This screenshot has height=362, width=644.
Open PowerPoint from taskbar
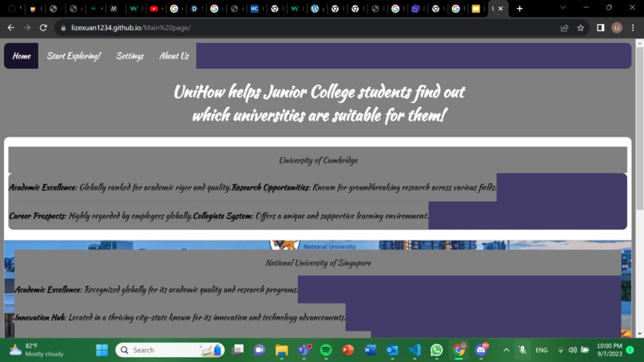coord(348,350)
